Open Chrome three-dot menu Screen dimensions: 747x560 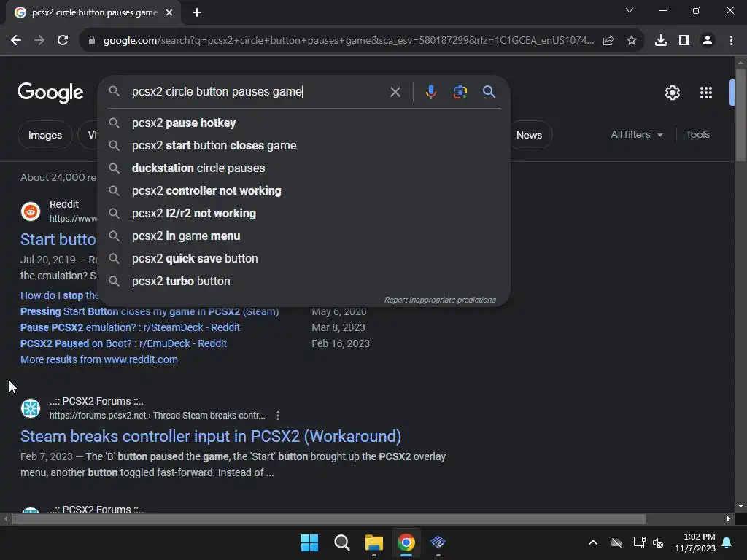731,41
